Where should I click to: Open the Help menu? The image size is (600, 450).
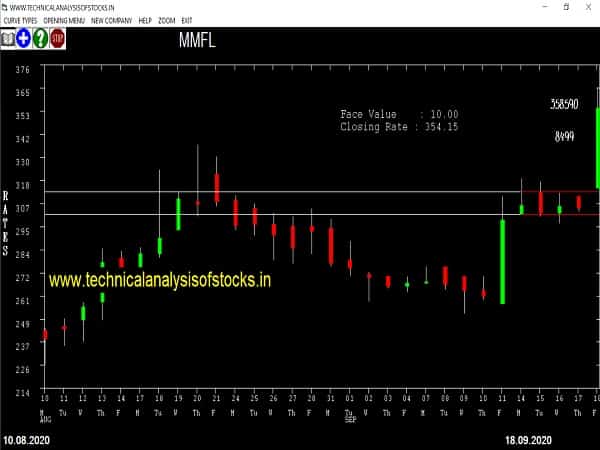[x=145, y=20]
